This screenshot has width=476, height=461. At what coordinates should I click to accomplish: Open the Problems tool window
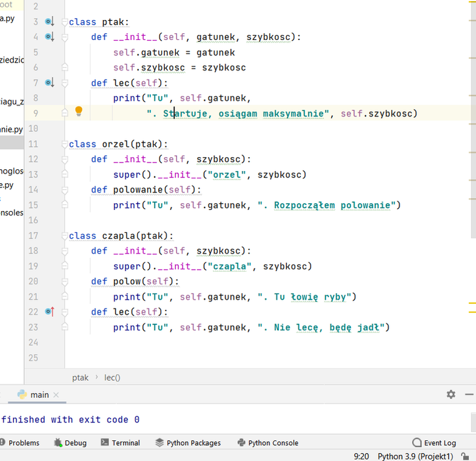20,443
